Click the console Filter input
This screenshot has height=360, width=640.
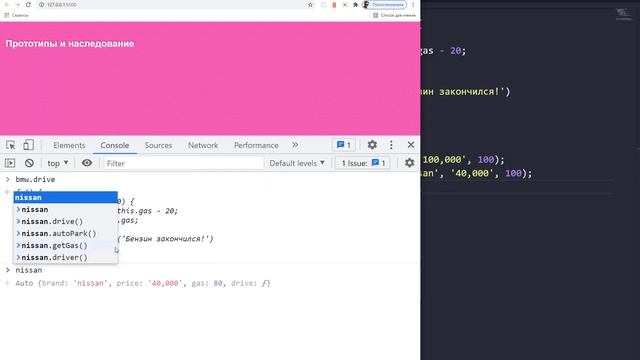click(183, 163)
